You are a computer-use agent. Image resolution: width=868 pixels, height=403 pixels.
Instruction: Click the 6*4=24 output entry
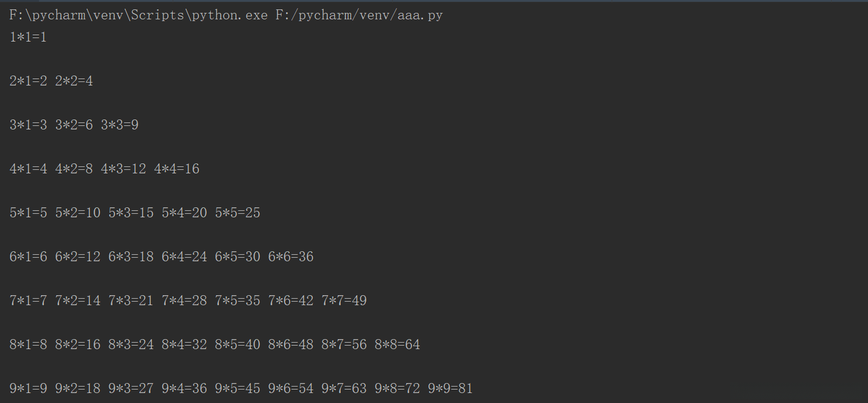pyautogui.click(x=184, y=257)
